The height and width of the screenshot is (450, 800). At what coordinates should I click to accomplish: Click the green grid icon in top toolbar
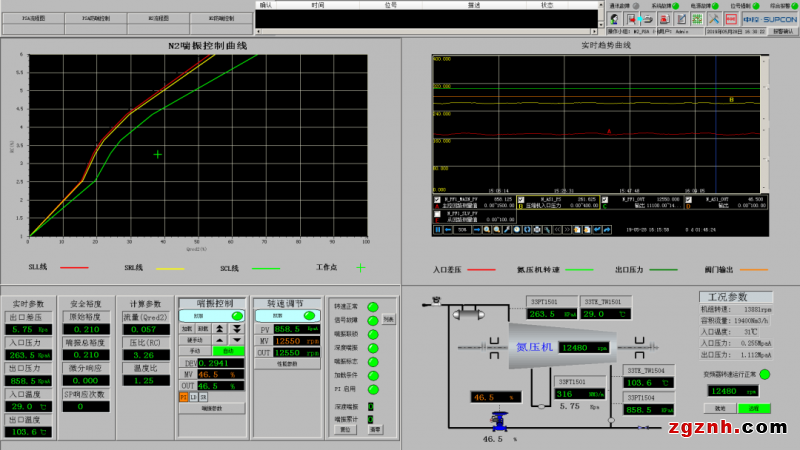pyautogui.click(x=697, y=19)
